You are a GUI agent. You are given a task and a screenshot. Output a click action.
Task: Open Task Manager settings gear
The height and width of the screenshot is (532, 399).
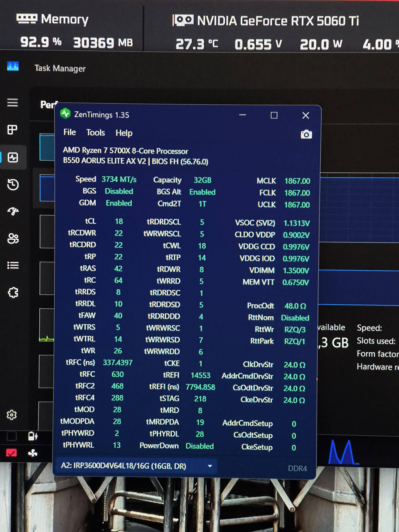12,415
